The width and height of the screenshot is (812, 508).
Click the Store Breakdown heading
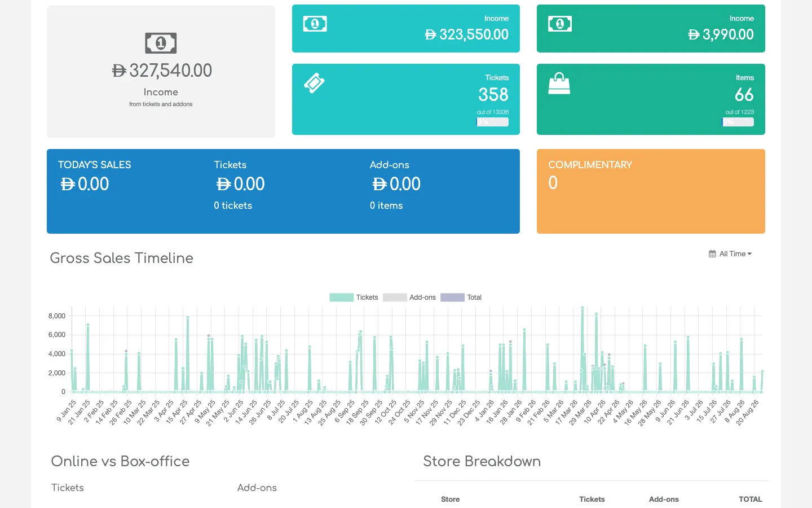482,461
